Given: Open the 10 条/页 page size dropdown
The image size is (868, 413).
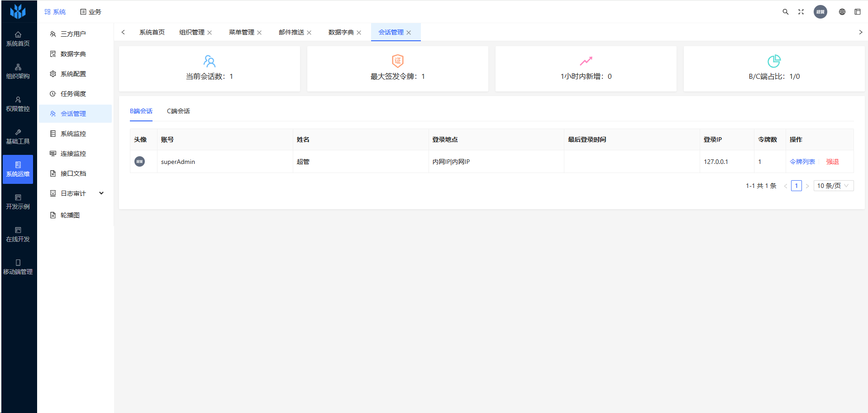Looking at the screenshot, I should 833,186.
